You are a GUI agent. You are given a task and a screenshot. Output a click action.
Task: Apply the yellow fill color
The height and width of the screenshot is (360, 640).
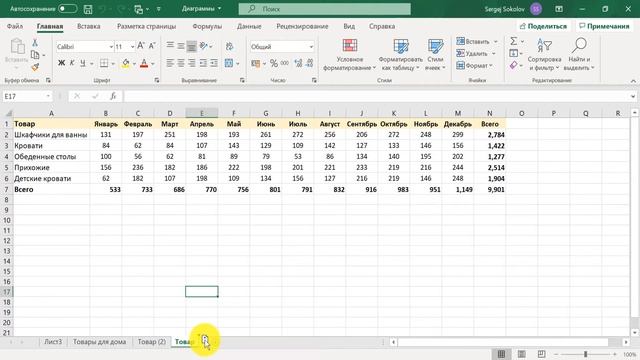(126, 63)
